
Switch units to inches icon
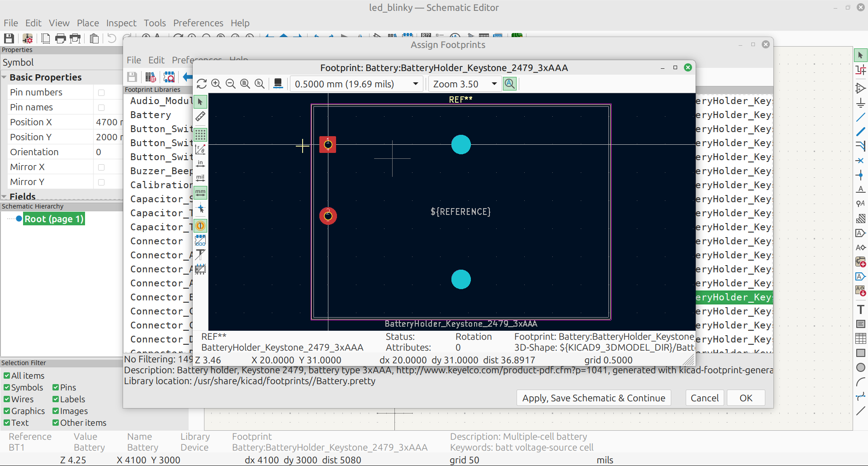coord(200,163)
